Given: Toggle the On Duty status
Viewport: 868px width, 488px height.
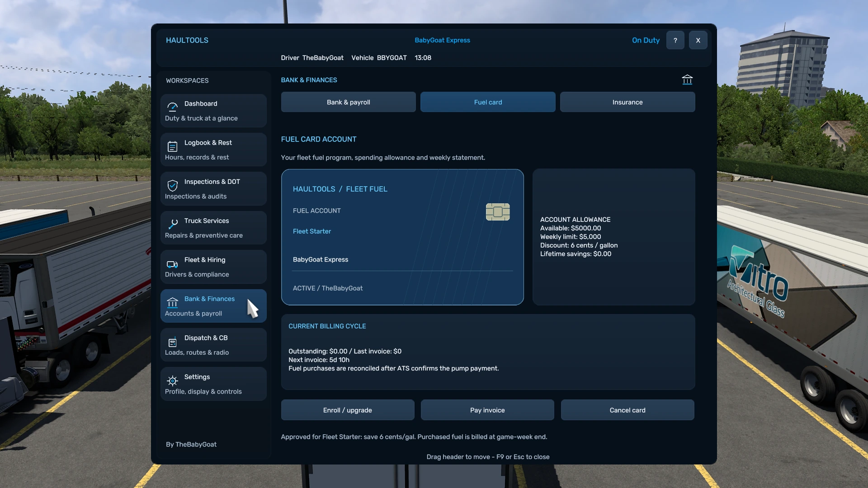Looking at the screenshot, I should (x=646, y=40).
